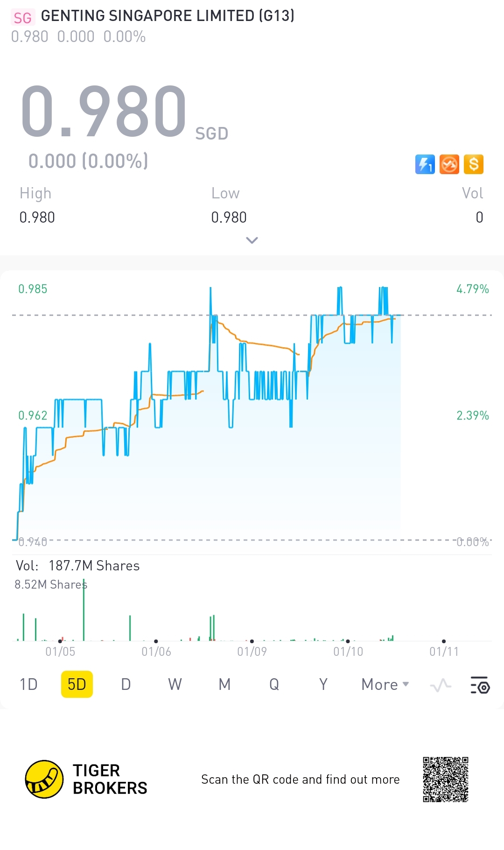Switch to the 1D chart tab

28,685
